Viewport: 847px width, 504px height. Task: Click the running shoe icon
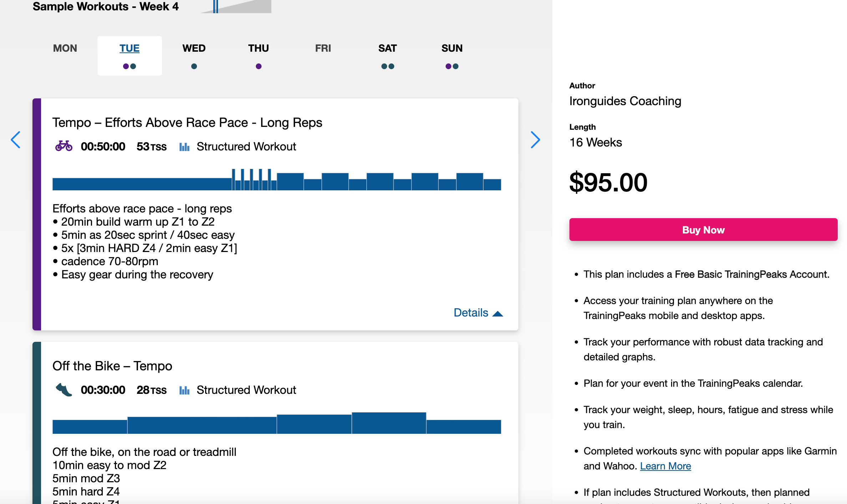tap(64, 390)
